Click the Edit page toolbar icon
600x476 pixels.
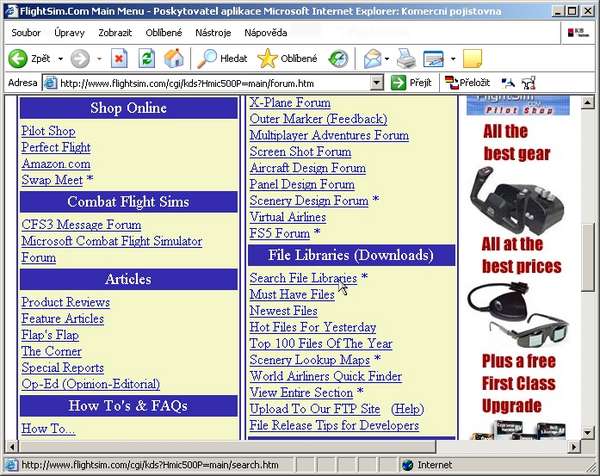point(434,59)
